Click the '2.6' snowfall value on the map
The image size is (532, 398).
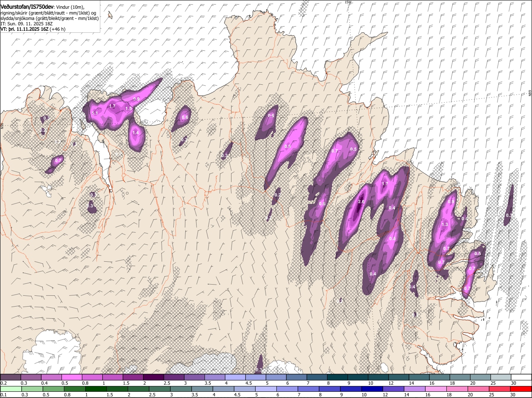[361, 202]
